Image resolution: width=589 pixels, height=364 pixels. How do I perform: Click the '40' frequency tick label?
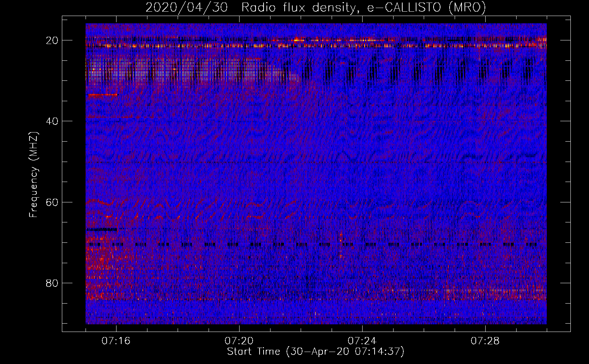[52, 121]
